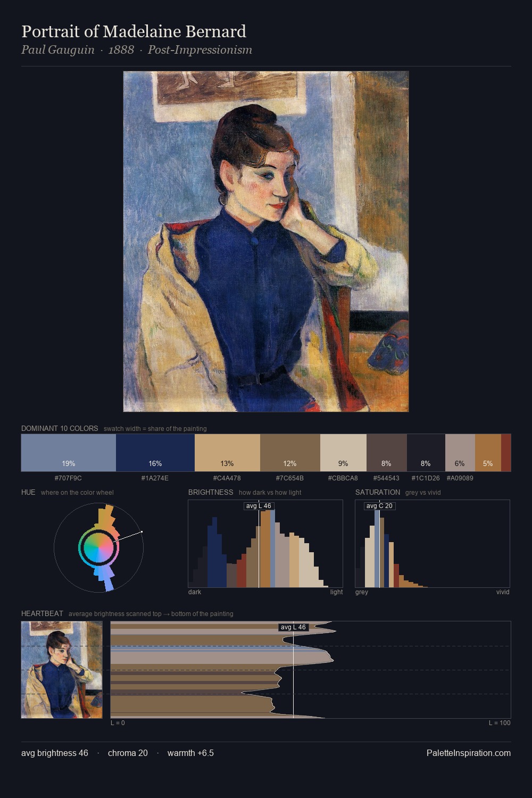The image size is (532, 798).
Task: Click the hex code #544543 text
Action: [x=386, y=478]
